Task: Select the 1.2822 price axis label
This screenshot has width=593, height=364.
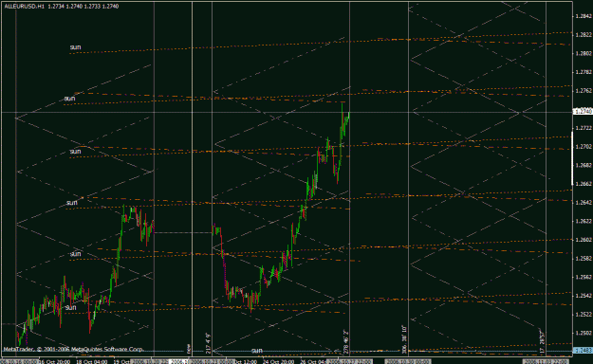Action: [583, 35]
